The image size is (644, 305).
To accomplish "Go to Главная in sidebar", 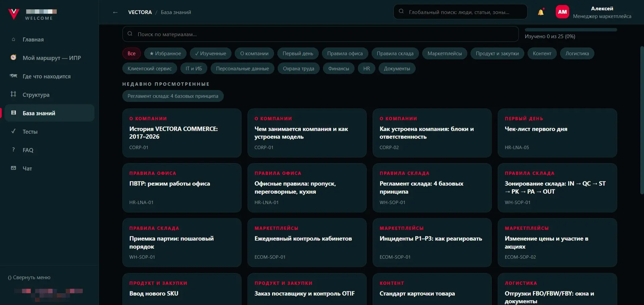I will 49,40.
